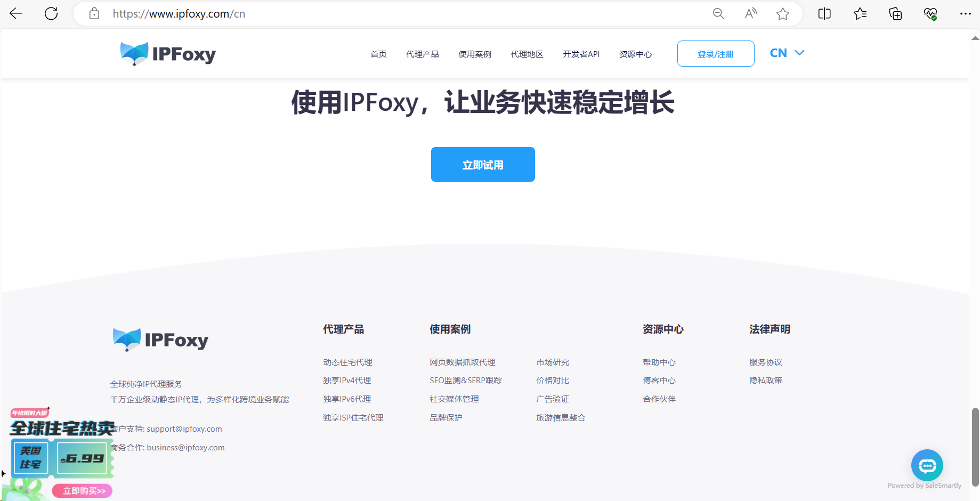980x501 pixels.
Task: Open the 品牌保护 footer link
Action: (446, 417)
